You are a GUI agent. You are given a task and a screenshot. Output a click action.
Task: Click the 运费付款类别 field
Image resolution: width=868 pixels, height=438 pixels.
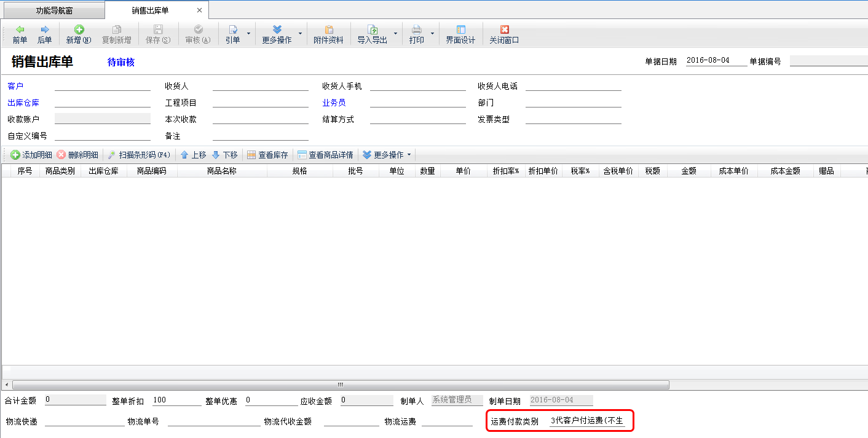point(587,421)
